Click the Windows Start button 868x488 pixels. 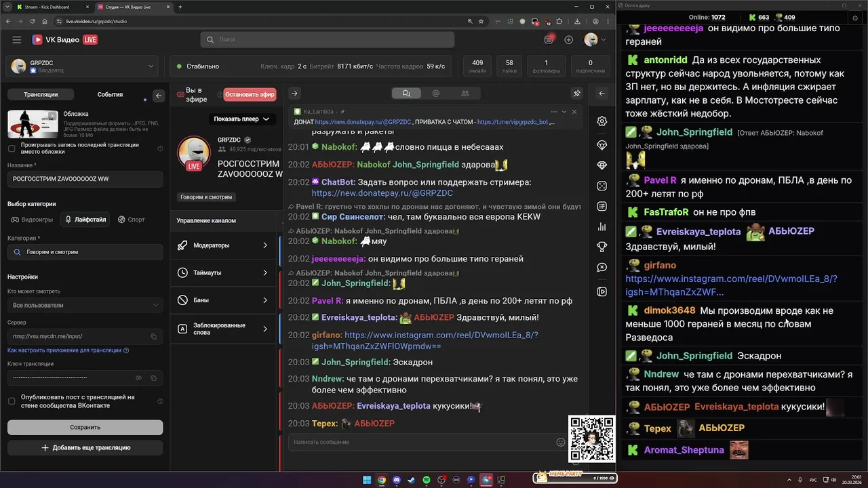[367, 480]
